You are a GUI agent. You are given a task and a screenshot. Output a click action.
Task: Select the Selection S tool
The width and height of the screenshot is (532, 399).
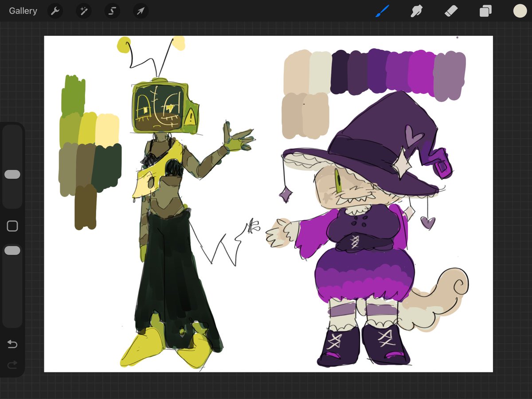[112, 11]
